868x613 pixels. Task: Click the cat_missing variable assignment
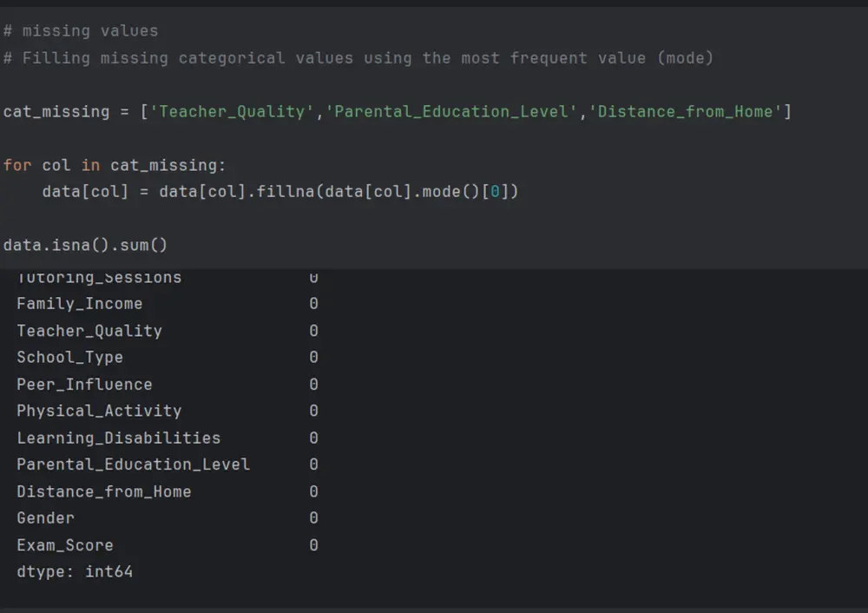point(56,112)
